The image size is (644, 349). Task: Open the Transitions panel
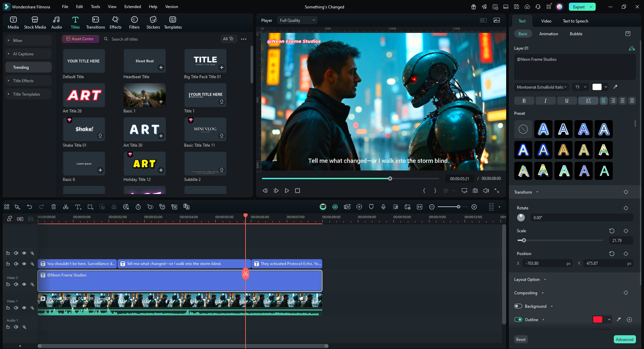[x=95, y=22]
